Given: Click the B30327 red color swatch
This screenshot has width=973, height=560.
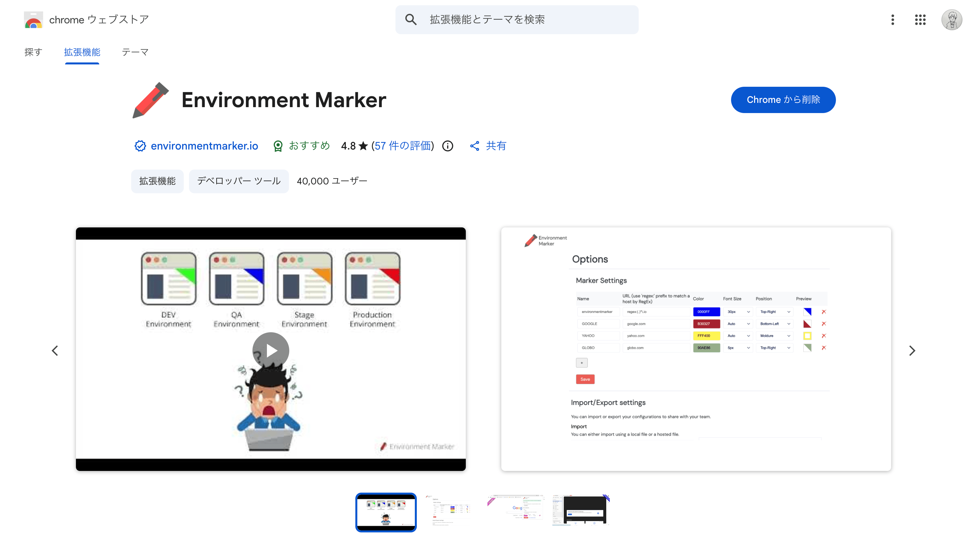Looking at the screenshot, I should 706,324.
